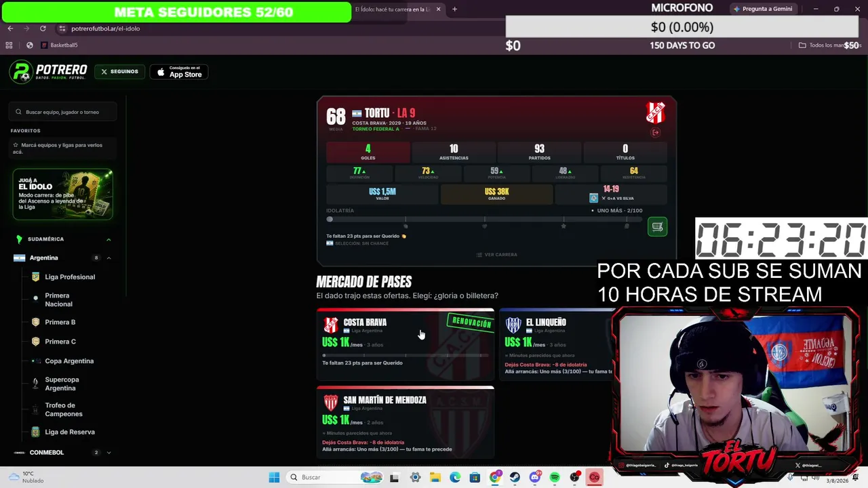Click the El Linqueño crest in offer card
This screenshot has height=488, width=868.
coord(513,325)
